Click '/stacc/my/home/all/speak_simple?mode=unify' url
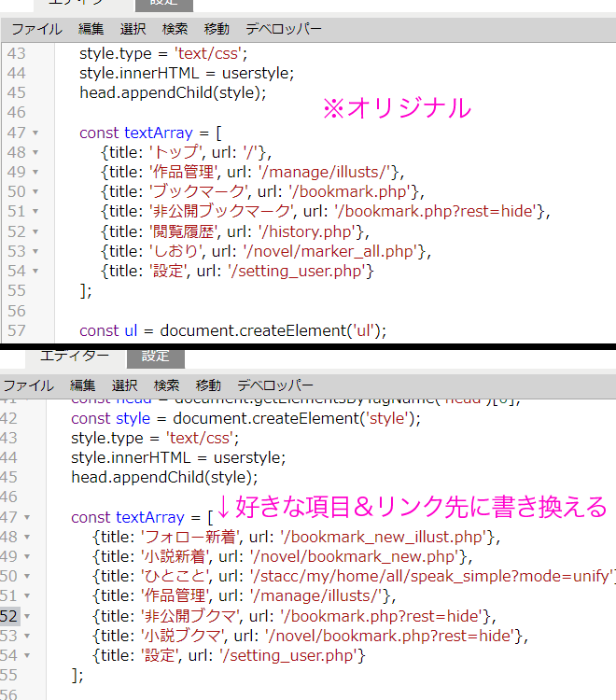Viewport: 616px width, 700px height. [x=432, y=577]
